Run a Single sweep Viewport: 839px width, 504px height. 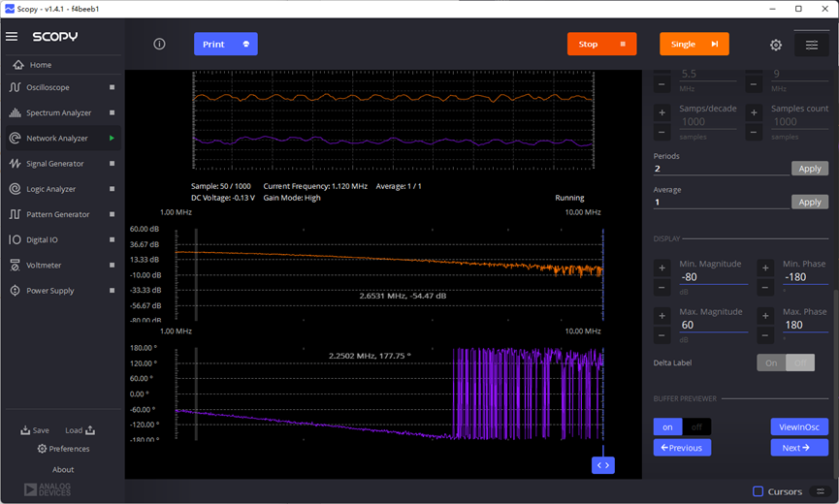[694, 44]
